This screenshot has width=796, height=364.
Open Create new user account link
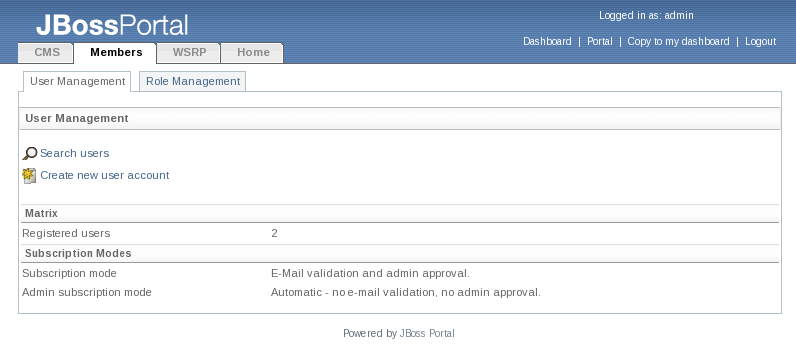click(105, 175)
